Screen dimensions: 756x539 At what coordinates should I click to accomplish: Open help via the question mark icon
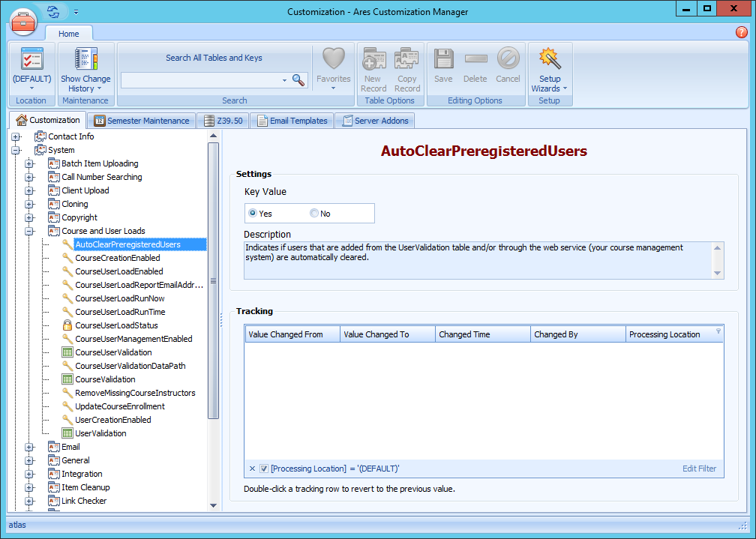pyautogui.click(x=742, y=32)
